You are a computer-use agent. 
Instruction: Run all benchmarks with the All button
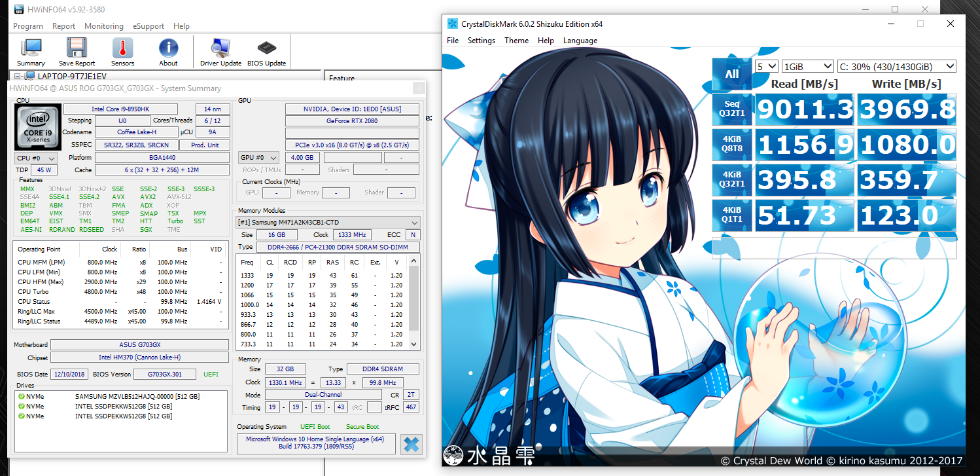[x=732, y=75]
